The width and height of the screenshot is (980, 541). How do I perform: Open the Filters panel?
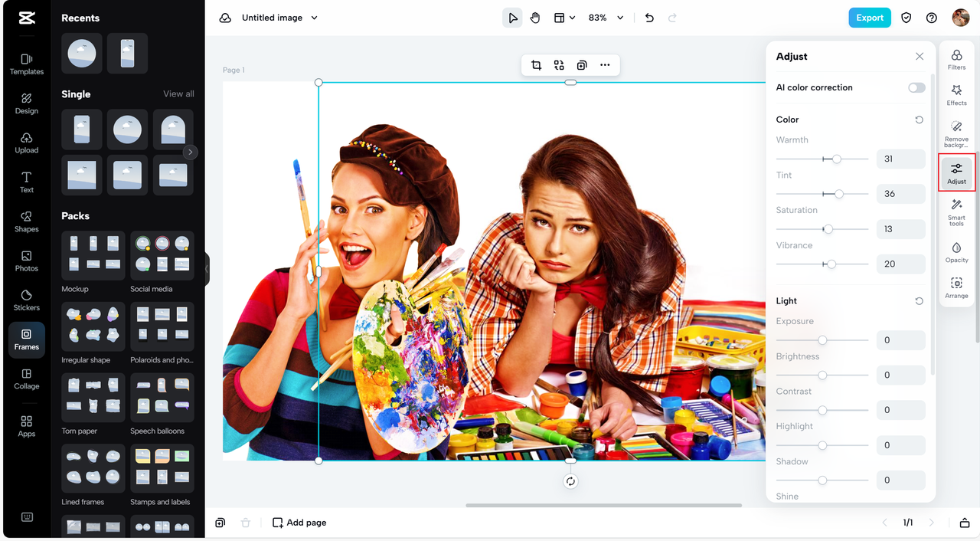click(x=956, y=60)
